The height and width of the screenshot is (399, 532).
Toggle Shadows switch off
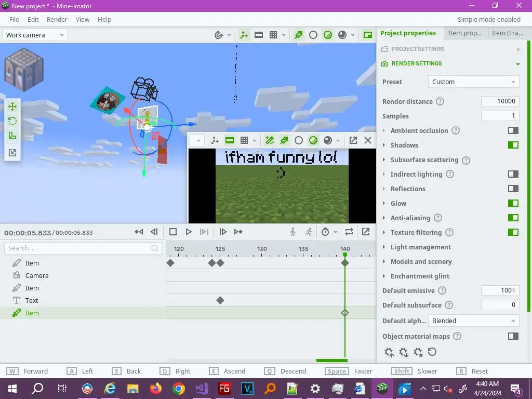tap(513, 145)
